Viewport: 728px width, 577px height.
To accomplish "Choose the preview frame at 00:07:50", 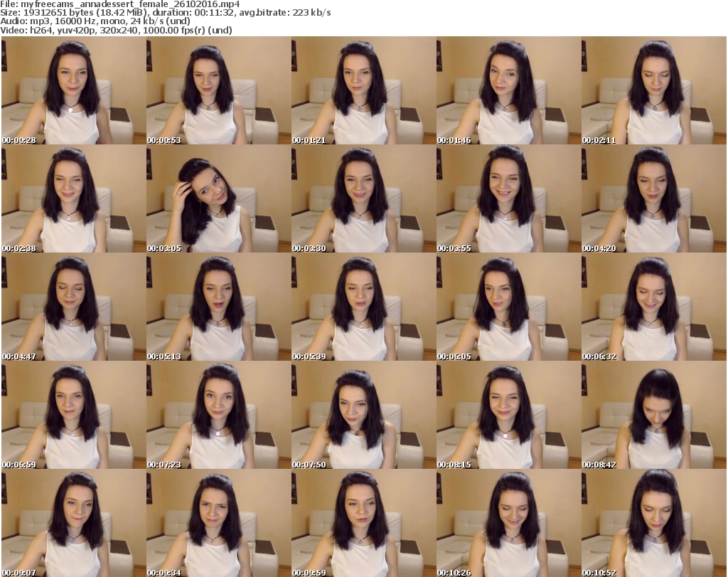I will click(363, 415).
